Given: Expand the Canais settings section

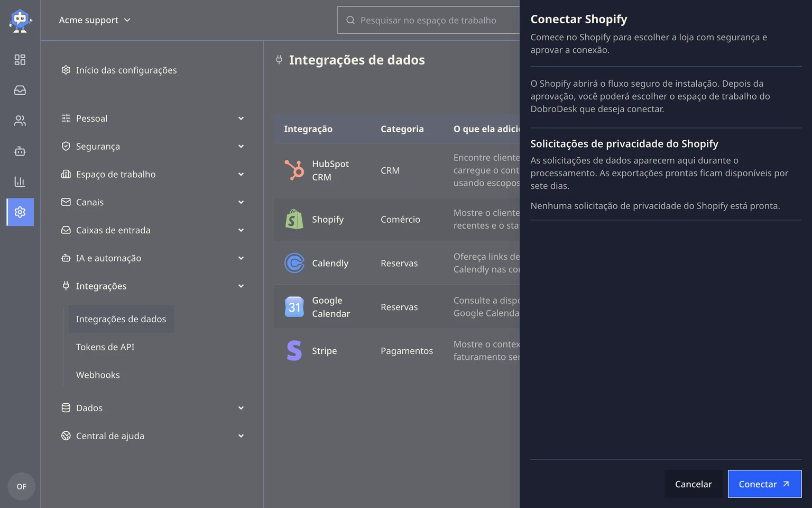Looking at the screenshot, I should 153,202.
